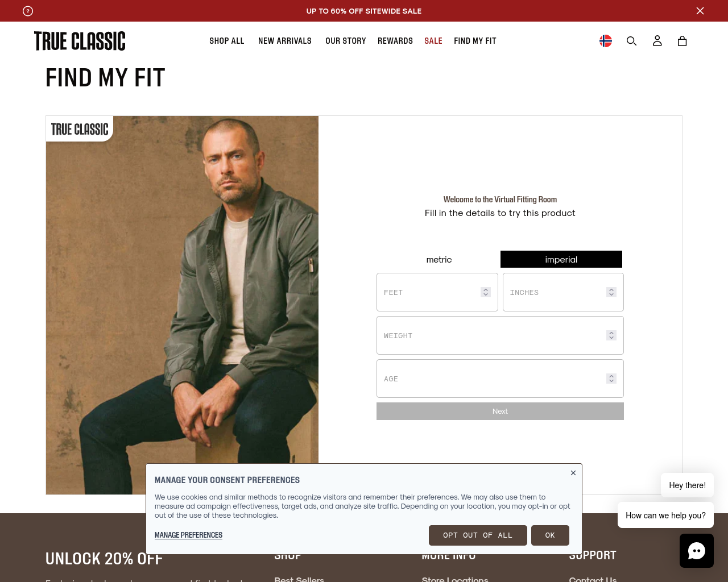The image size is (728, 582).
Task: Open the shopping bag icon
Action: (682, 41)
